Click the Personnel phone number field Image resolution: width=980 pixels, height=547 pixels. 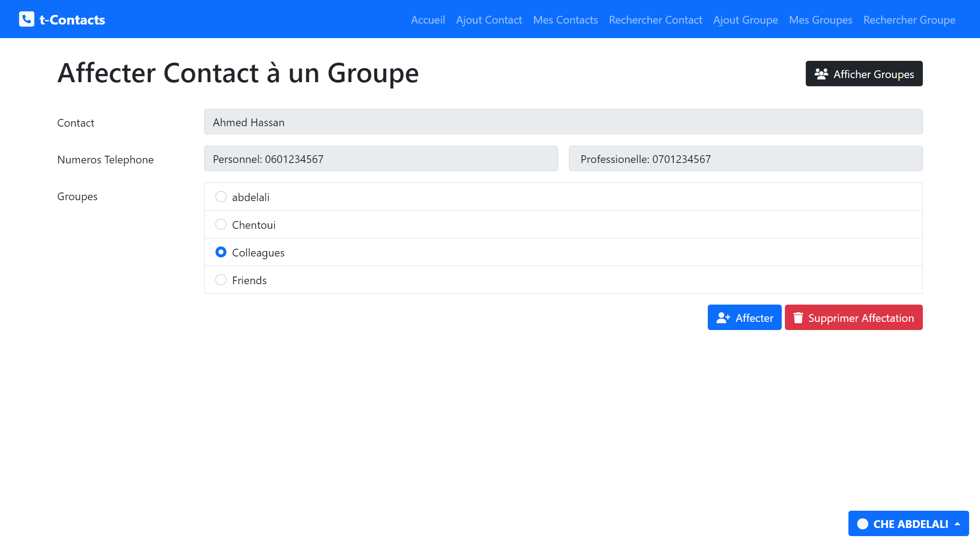pos(381,158)
